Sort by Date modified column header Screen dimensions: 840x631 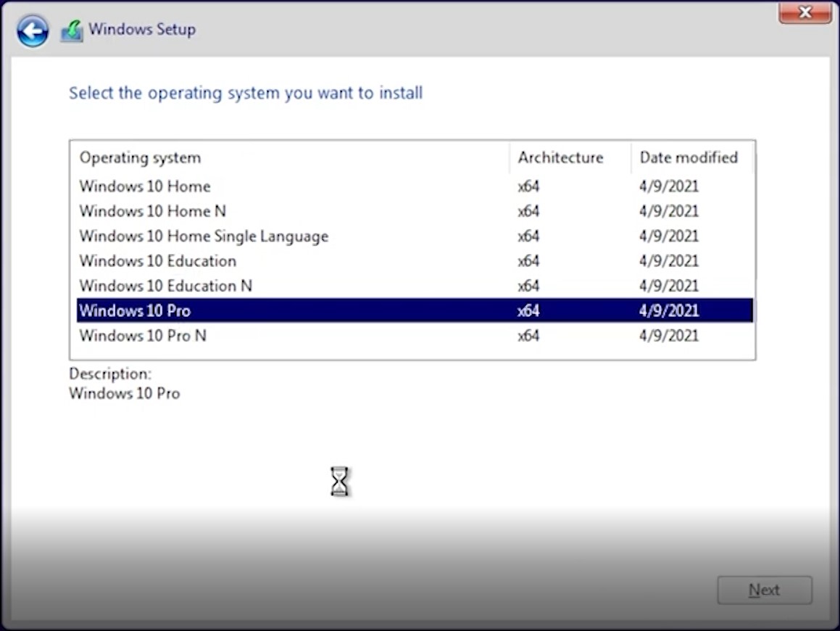click(x=692, y=157)
